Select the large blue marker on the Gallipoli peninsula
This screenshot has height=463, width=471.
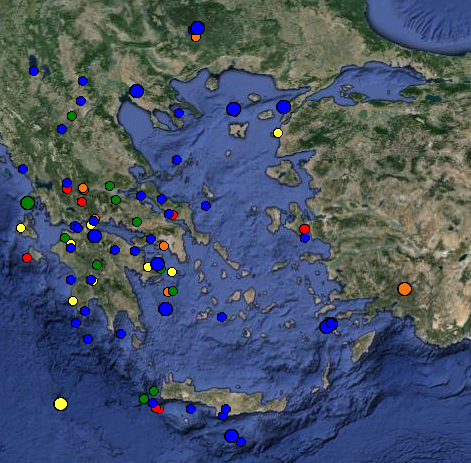pyautogui.click(x=283, y=107)
